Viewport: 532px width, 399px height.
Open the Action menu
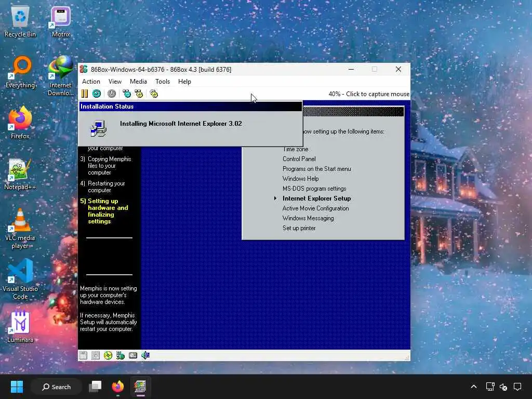coord(91,82)
